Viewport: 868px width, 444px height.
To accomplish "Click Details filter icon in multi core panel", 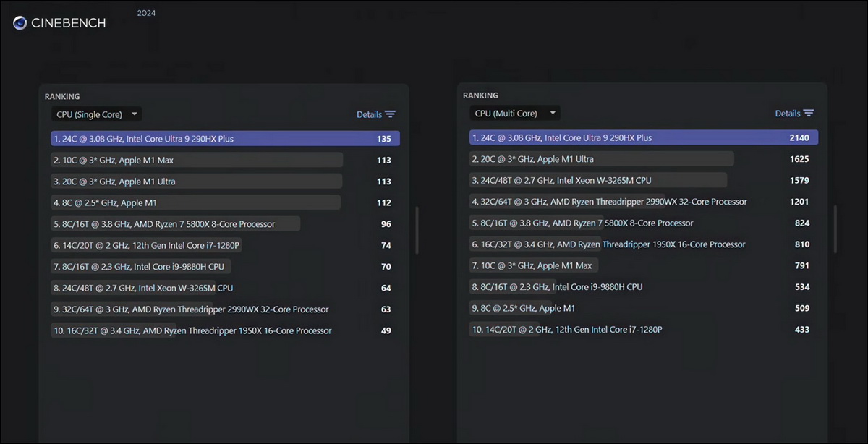I will pyautogui.click(x=809, y=114).
